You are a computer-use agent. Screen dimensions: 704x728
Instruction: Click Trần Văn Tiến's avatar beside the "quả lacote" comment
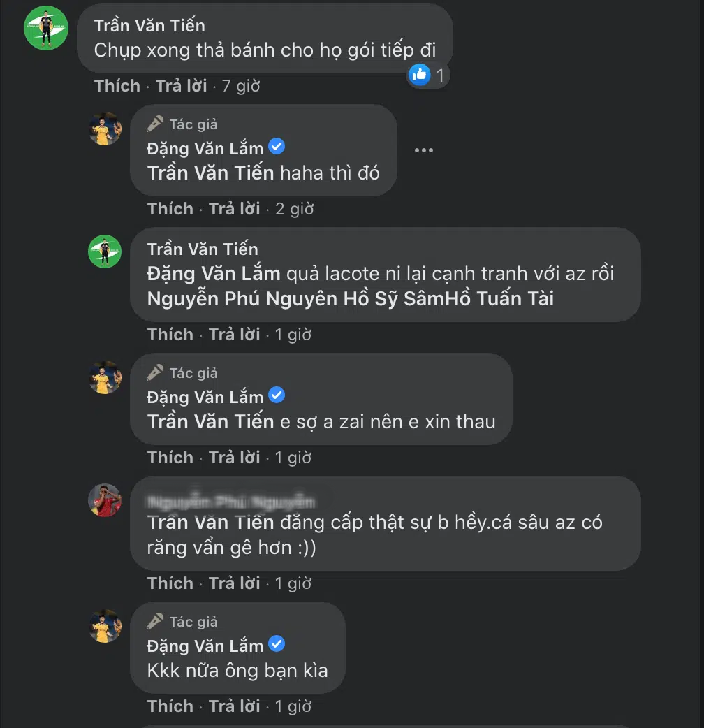click(x=105, y=252)
